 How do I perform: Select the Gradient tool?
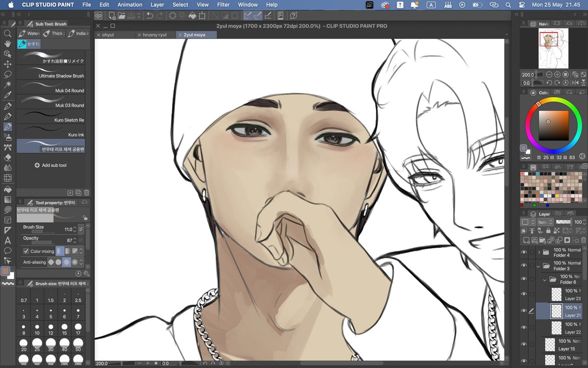point(7,199)
